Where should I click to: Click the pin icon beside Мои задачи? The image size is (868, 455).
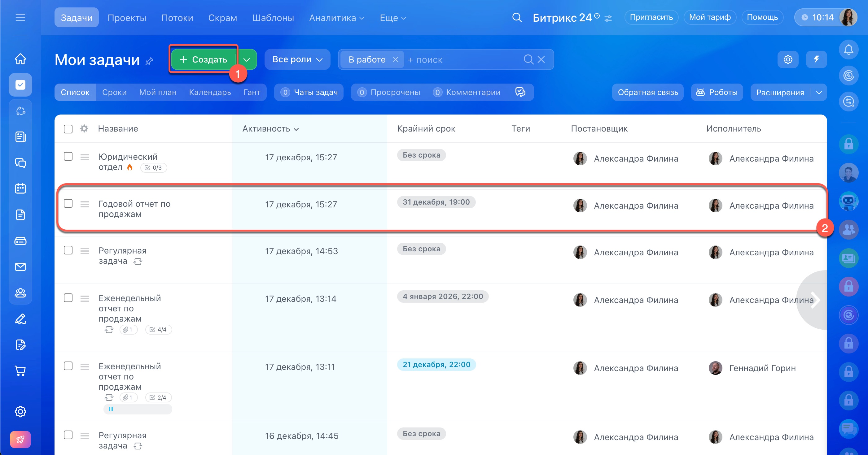point(149,61)
